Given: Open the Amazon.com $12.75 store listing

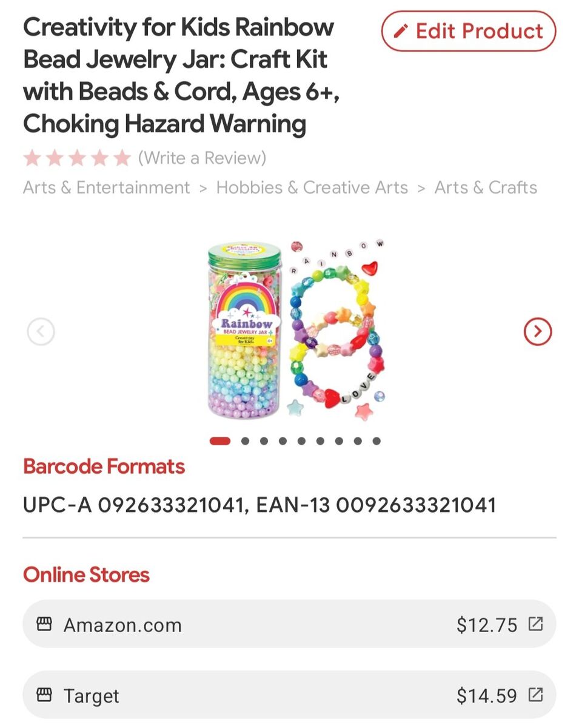Looking at the screenshot, I should 289,624.
